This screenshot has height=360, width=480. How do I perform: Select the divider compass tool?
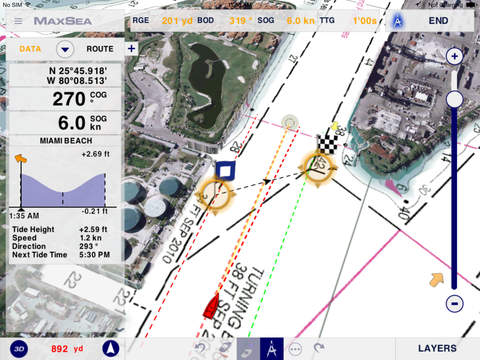pos(272,349)
